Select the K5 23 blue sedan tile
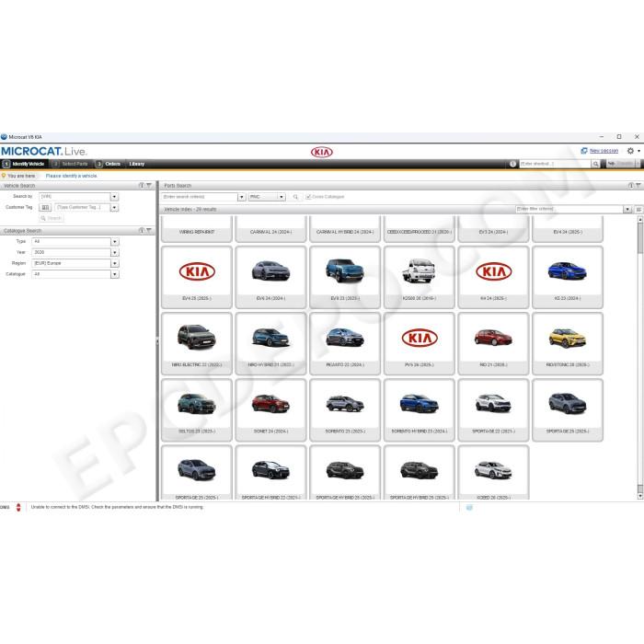644x644 pixels. click(568, 277)
